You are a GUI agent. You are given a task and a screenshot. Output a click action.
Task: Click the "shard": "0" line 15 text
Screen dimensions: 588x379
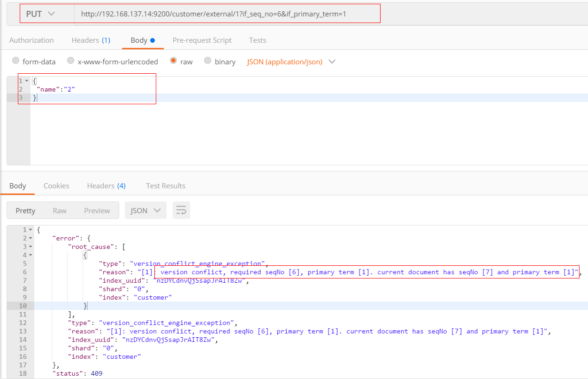pyautogui.click(x=93, y=348)
